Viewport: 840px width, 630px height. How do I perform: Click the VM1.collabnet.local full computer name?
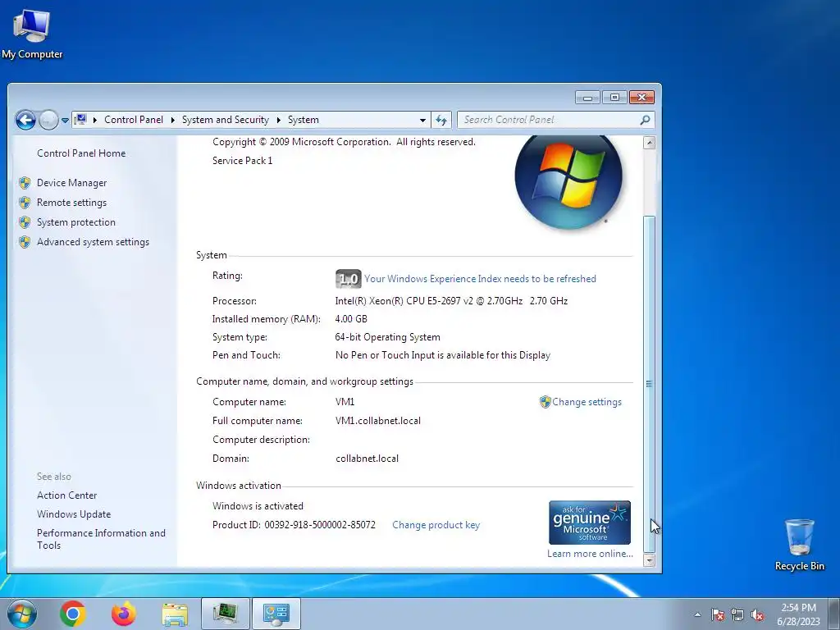(x=378, y=421)
